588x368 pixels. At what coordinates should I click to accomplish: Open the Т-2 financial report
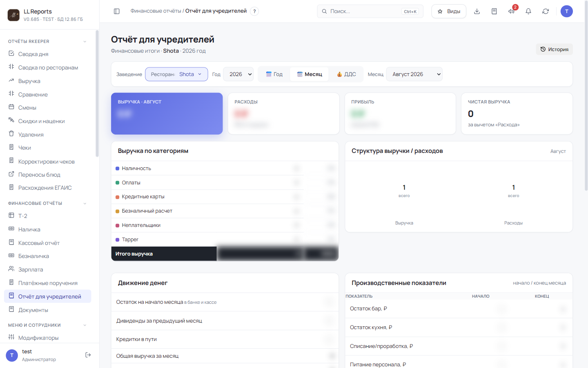47,216
